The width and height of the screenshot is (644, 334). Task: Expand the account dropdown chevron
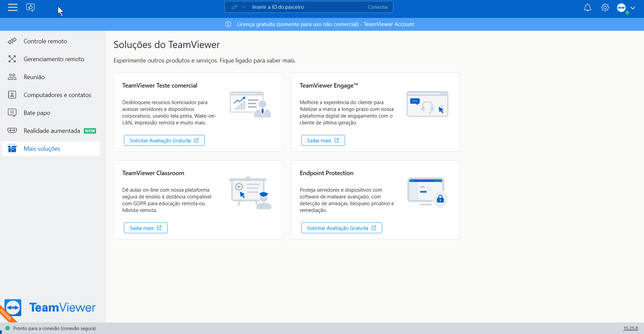coord(633,8)
